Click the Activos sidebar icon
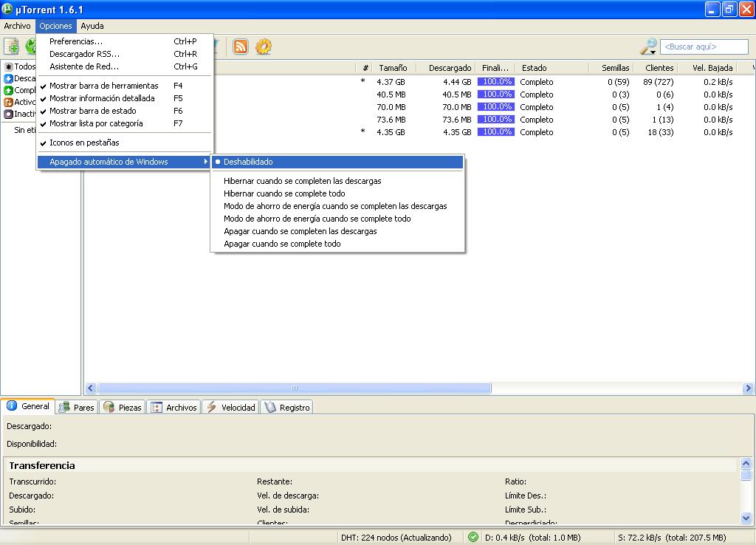 (9, 102)
